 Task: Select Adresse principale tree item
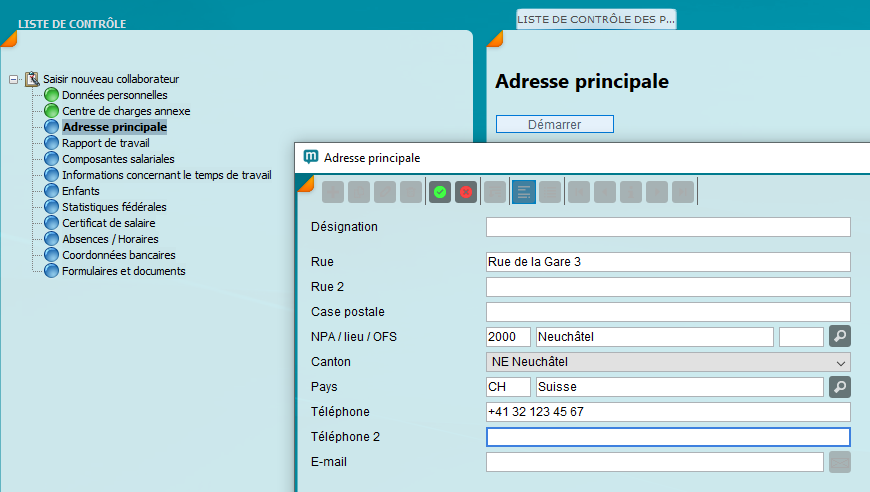(114, 127)
